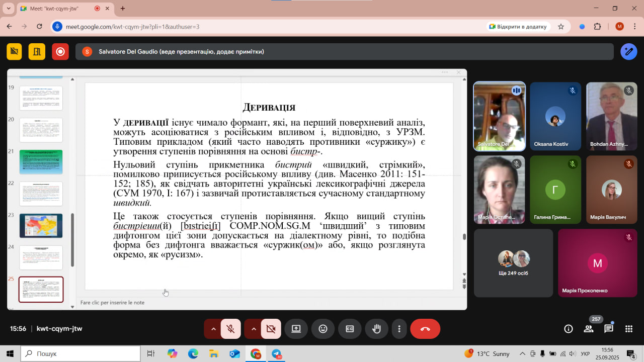
Task: Select slide 23 map thumbnail
Action: pos(41,226)
